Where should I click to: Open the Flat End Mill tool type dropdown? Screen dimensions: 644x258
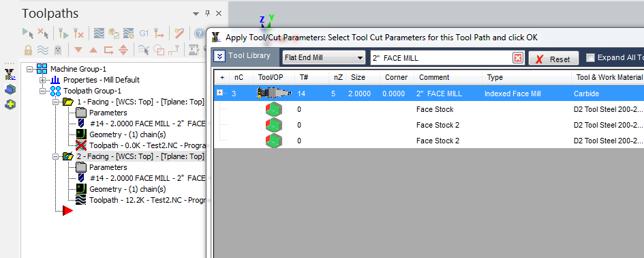(324, 57)
